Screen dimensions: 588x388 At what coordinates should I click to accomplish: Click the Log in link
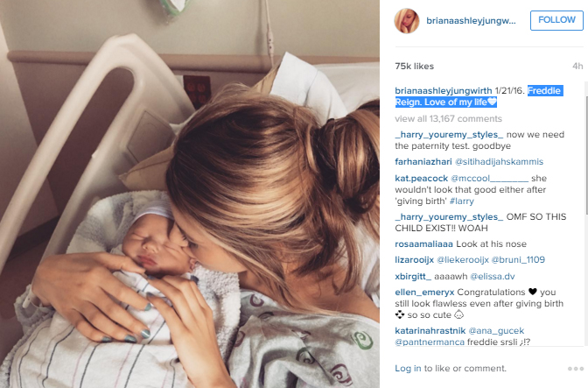(x=408, y=369)
